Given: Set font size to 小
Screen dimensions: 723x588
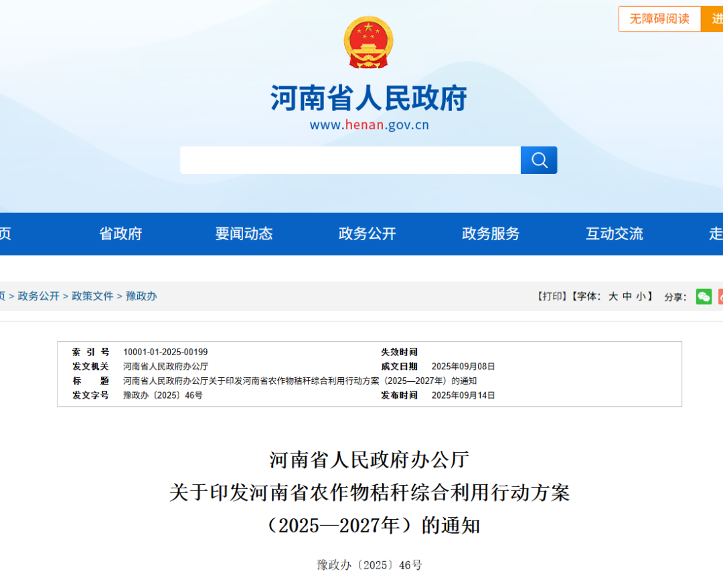Looking at the screenshot, I should point(641,296).
